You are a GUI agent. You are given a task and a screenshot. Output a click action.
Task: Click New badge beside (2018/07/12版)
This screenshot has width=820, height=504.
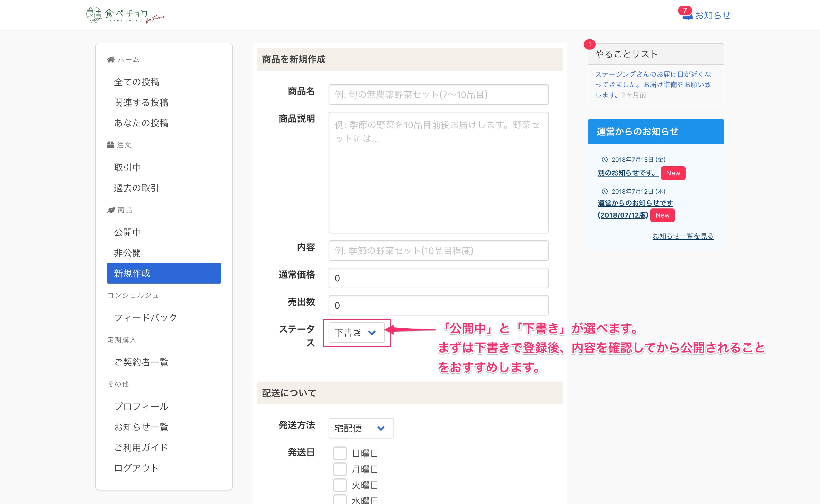coord(662,215)
